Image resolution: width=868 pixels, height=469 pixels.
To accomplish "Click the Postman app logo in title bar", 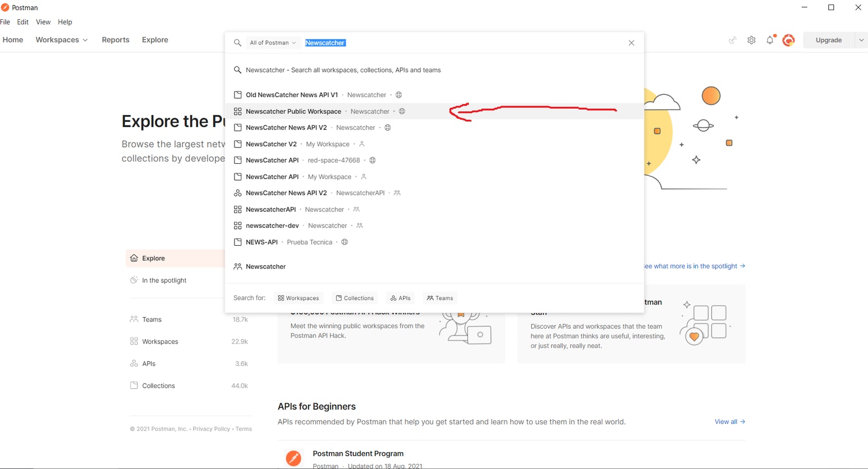I will pyautogui.click(x=5, y=7).
